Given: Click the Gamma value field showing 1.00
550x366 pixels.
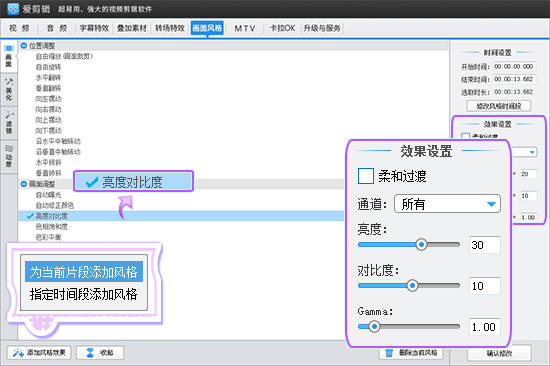Looking at the screenshot, I should 484,327.
